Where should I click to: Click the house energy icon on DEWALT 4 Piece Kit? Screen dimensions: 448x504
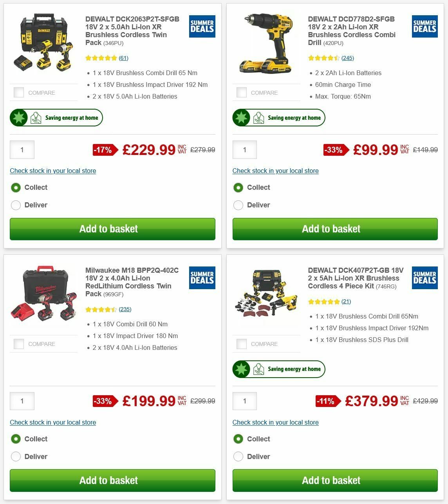(x=258, y=369)
